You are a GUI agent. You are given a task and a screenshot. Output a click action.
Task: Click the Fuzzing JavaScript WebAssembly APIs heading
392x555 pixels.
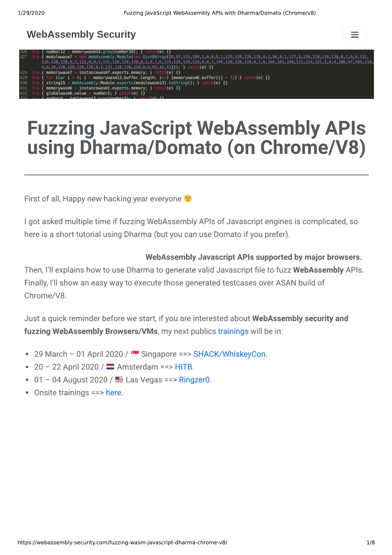pyautogui.click(x=196, y=138)
